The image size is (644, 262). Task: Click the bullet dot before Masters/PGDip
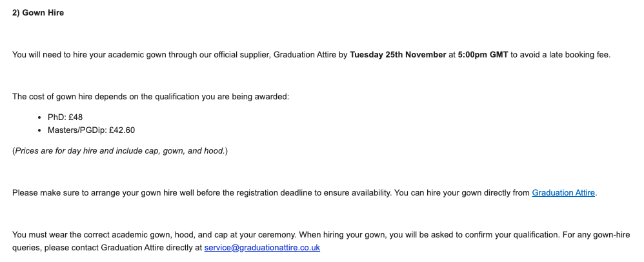click(x=41, y=130)
